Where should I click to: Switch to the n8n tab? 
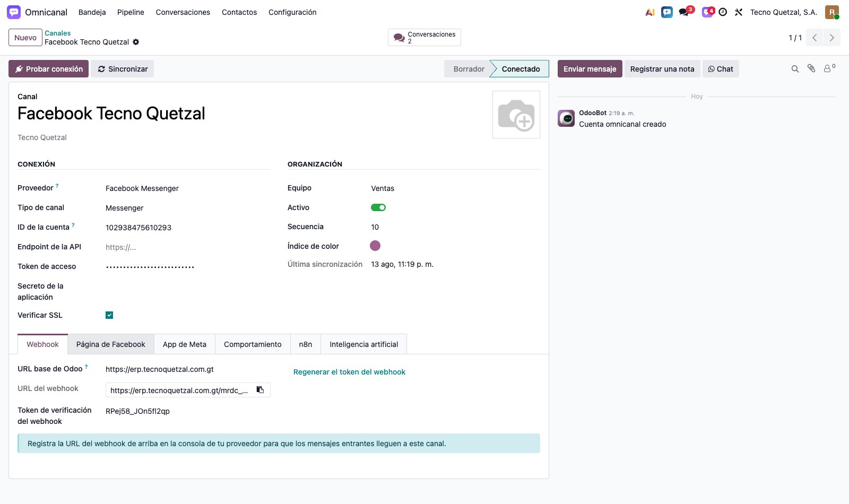coord(306,344)
